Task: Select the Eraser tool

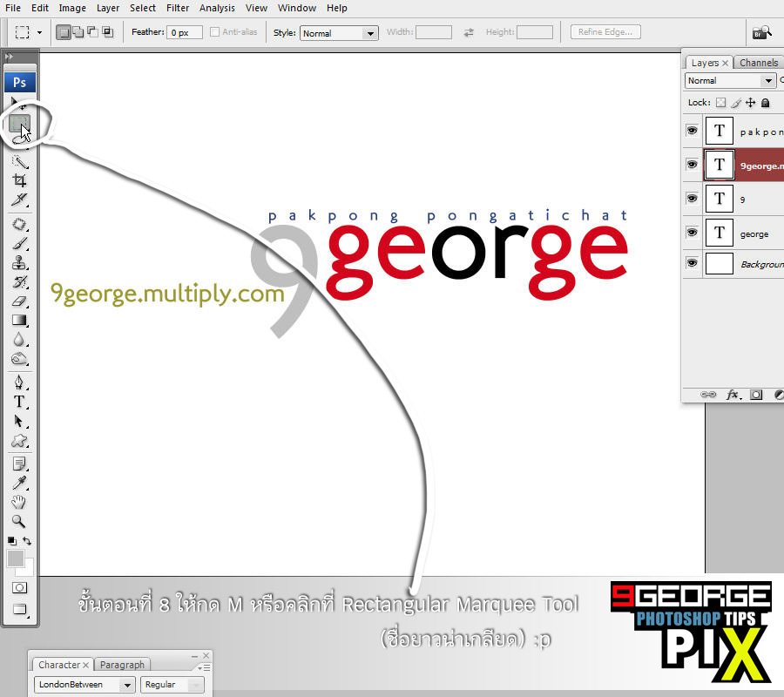Action: click(19, 301)
